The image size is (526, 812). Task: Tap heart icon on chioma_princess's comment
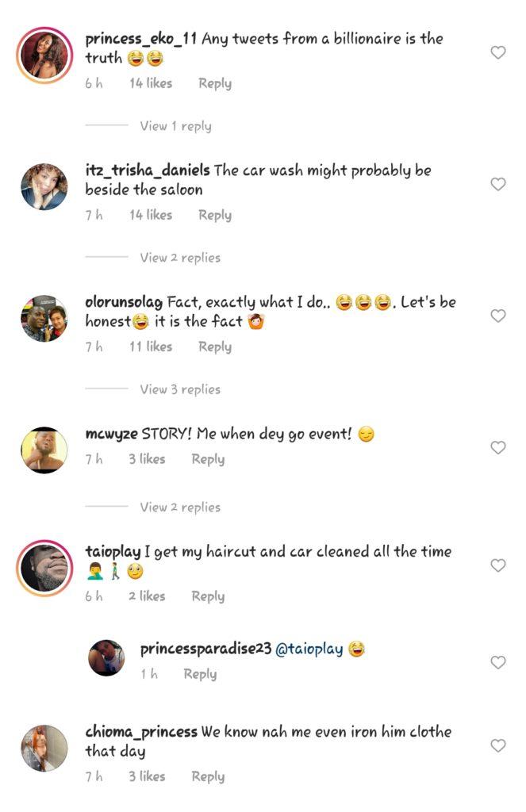pyautogui.click(x=497, y=746)
